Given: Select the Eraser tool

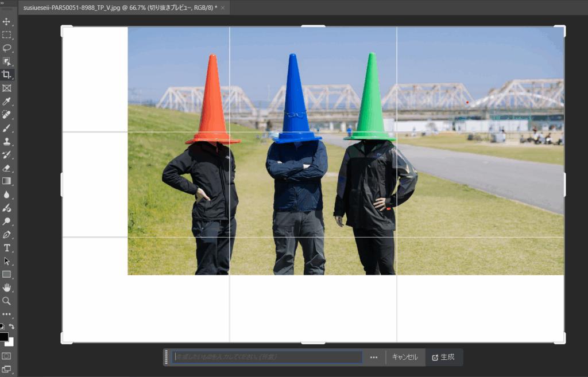Looking at the screenshot, I should coord(7,168).
